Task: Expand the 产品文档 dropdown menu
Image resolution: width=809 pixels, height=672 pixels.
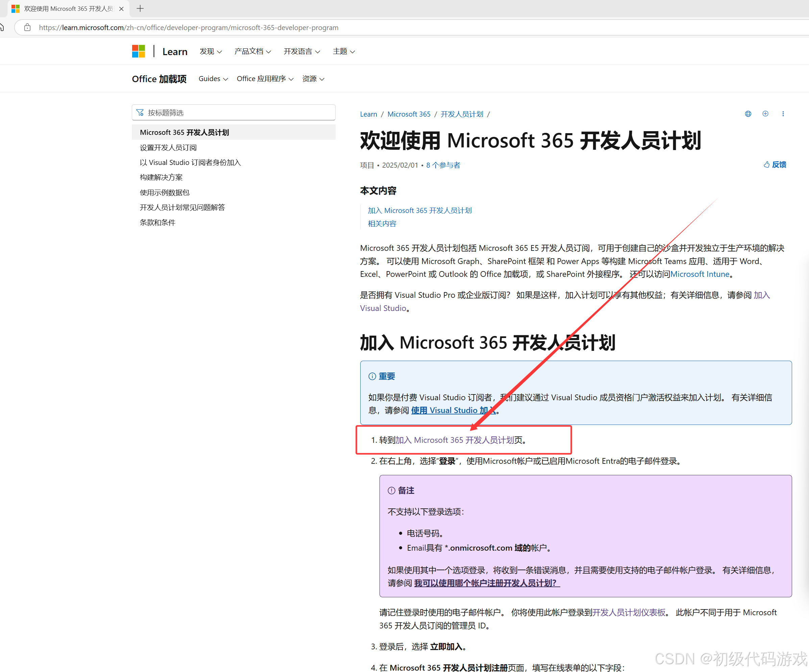Action: (252, 51)
